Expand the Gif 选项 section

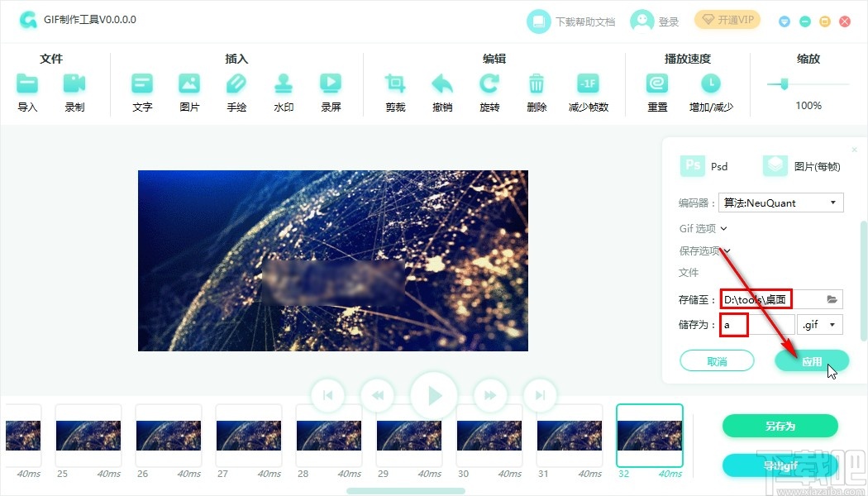click(703, 228)
